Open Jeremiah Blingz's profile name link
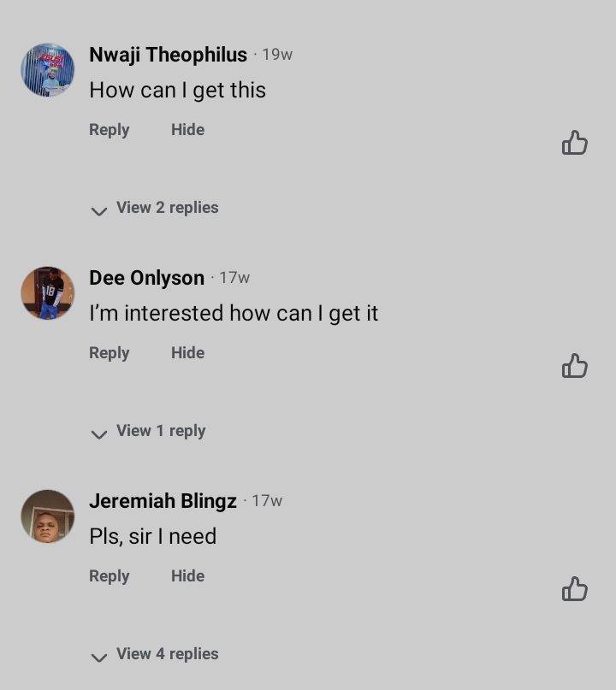This screenshot has width=616, height=690. click(x=163, y=501)
